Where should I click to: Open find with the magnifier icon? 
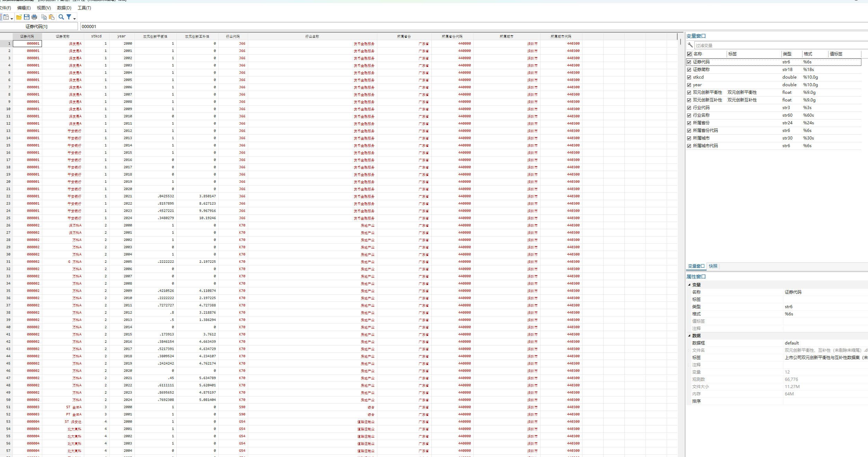click(x=61, y=17)
